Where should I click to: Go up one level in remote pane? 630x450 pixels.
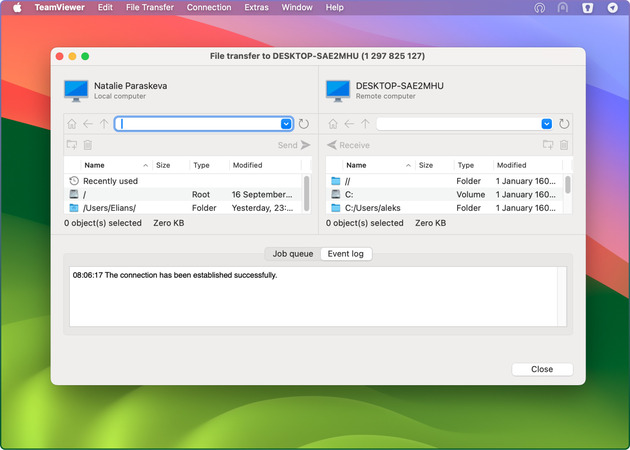(365, 124)
